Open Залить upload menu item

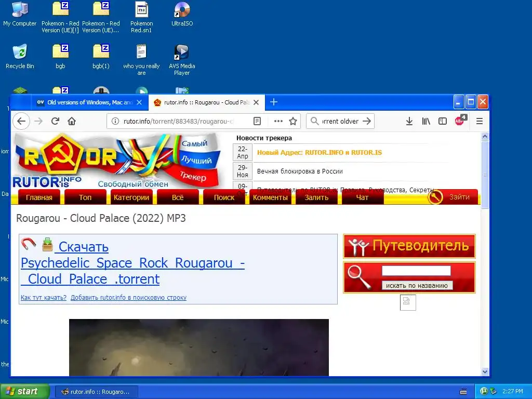(316, 197)
